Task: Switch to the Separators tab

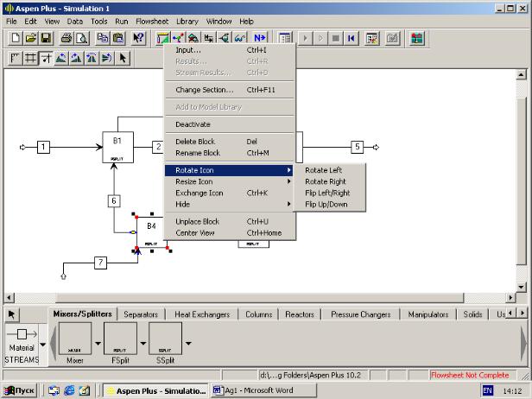Action: coord(141,314)
